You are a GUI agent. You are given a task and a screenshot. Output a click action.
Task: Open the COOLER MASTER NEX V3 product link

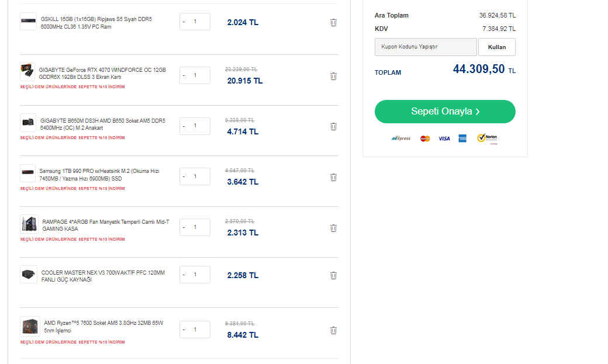point(103,276)
